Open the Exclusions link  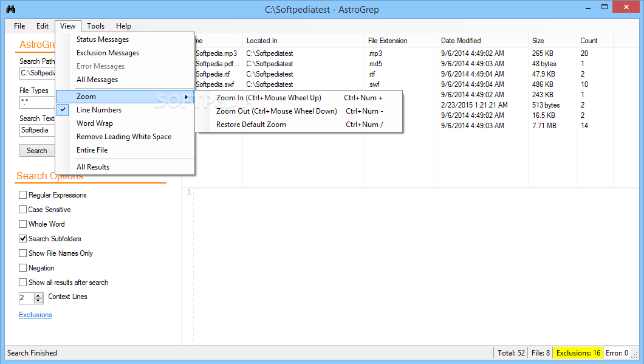[x=35, y=315]
